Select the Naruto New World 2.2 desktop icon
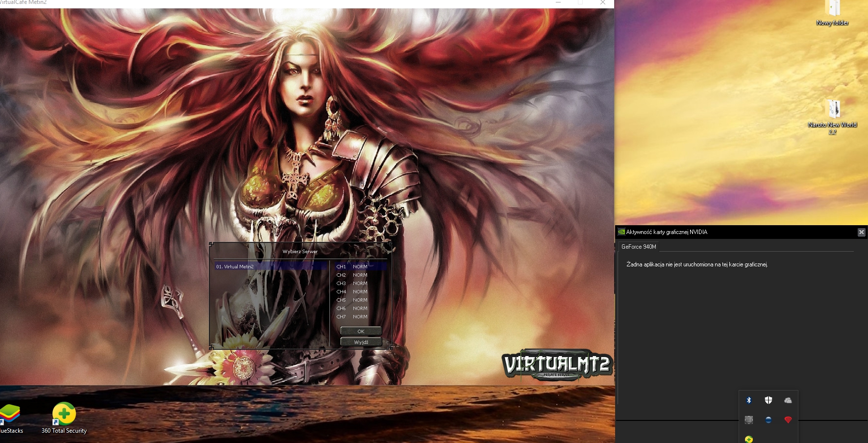Viewport: 868px width, 443px height. click(x=832, y=117)
